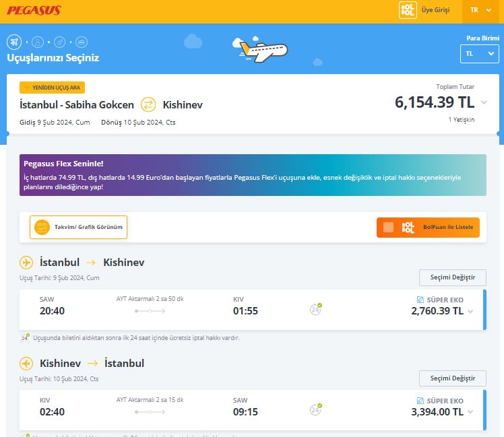504x437 pixels.
Task: Click the SÜPER EKO edit icon on outbound flight
Action: pos(420,299)
